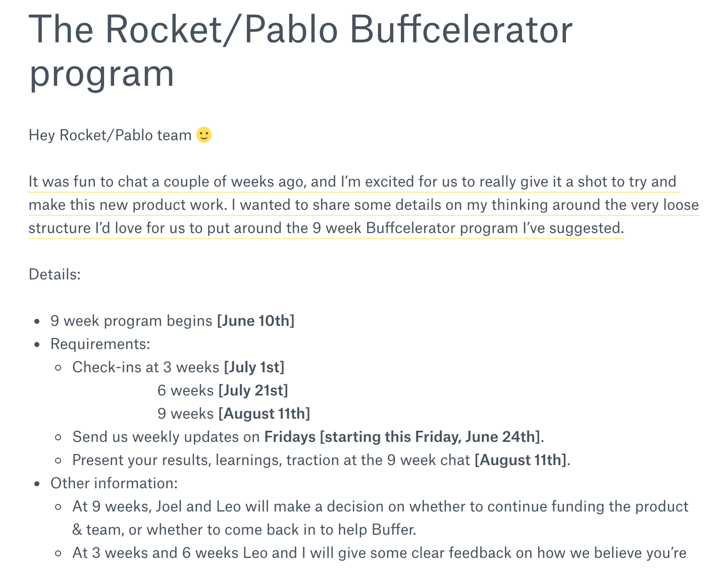Click the highlighted line starting 'It was fun to chat'
Screen dimensions: 728x568
[352, 182]
